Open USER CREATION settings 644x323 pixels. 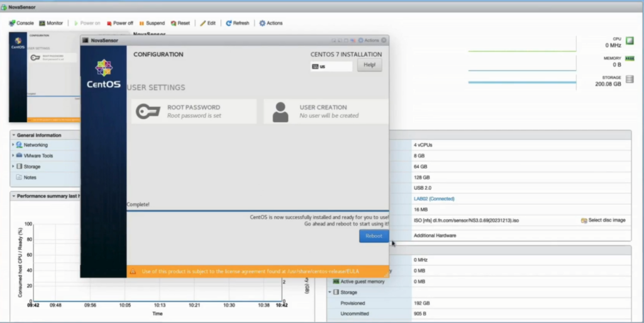(x=326, y=111)
